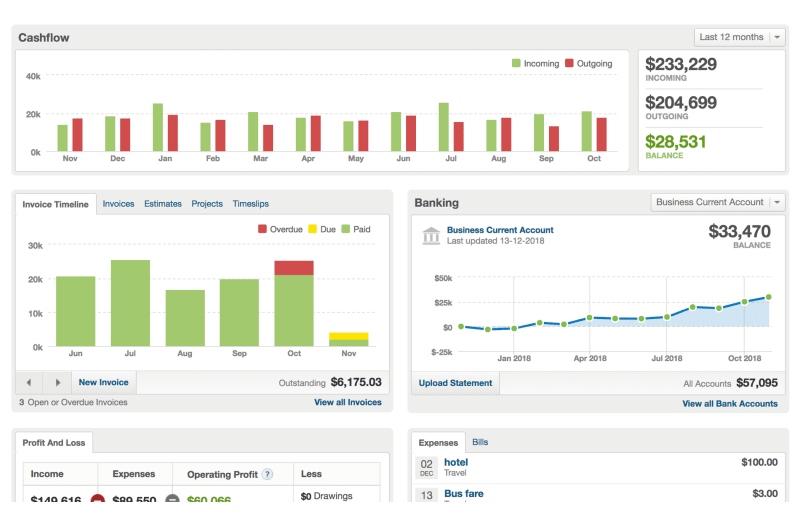Open the Timeslips tab
This screenshot has height=518, width=800.
coord(250,204)
